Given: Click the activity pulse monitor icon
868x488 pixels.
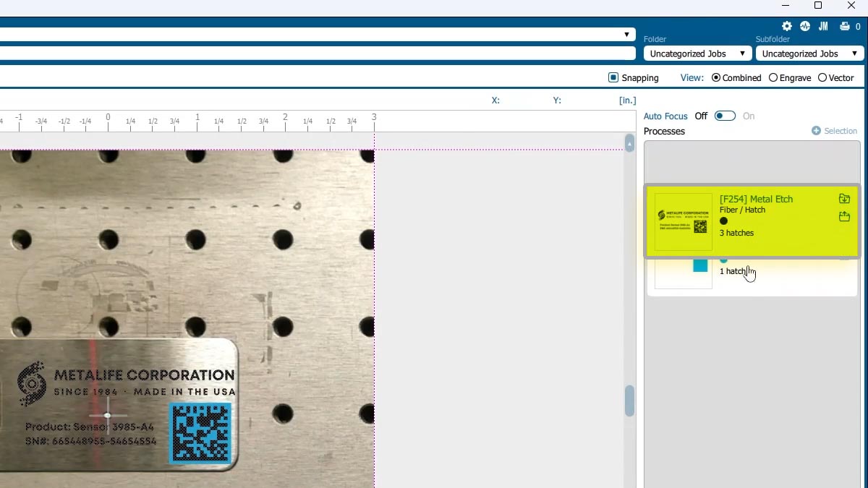Looking at the screenshot, I should [x=805, y=26].
